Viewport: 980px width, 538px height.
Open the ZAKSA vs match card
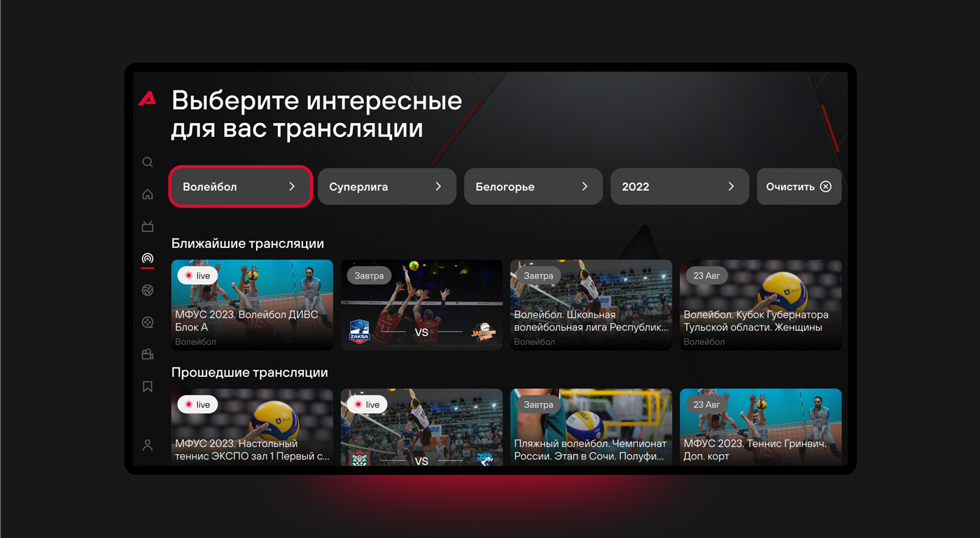coord(421,305)
